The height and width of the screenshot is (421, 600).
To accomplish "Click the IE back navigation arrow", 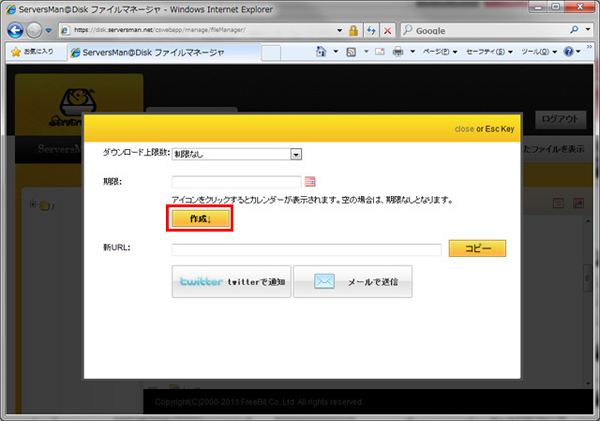I will (15, 30).
